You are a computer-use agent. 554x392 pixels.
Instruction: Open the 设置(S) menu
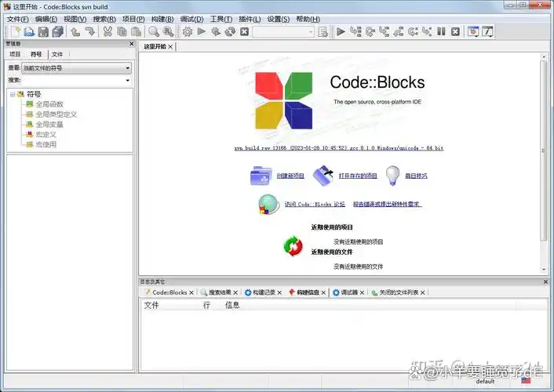278,19
